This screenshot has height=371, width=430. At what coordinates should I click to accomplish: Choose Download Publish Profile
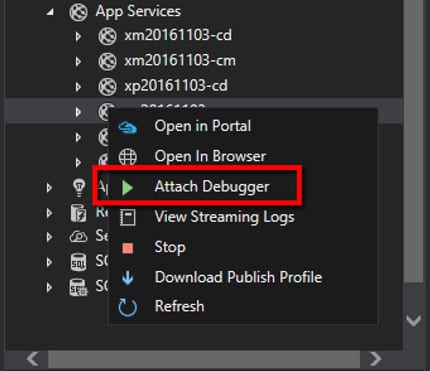(x=243, y=277)
